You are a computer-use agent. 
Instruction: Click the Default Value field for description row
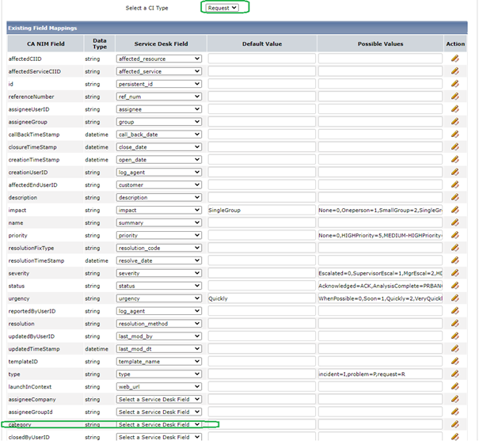coord(261,198)
